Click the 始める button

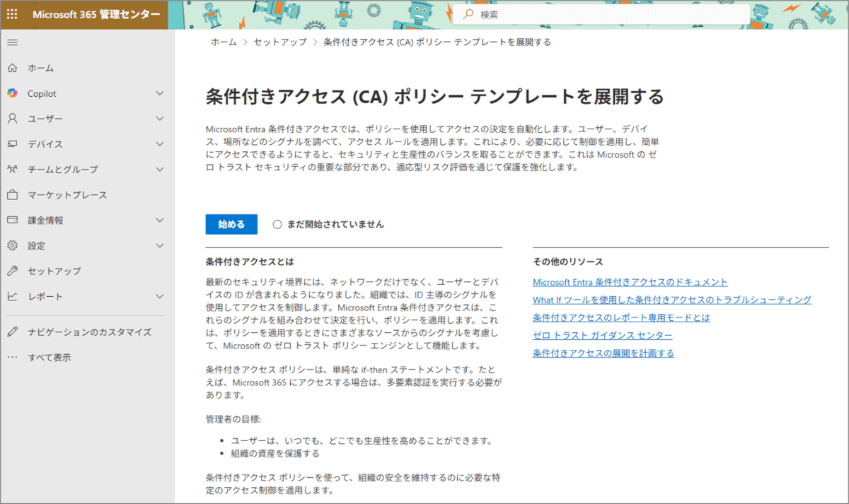pyautogui.click(x=231, y=224)
